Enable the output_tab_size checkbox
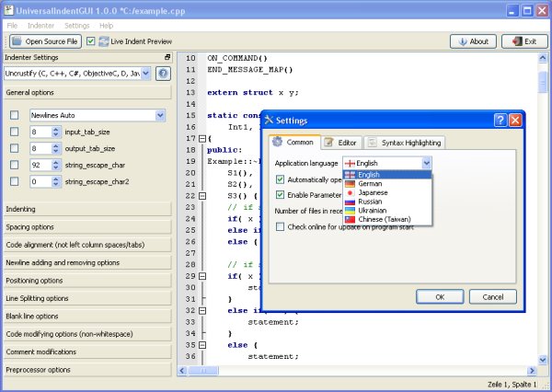 pos(15,148)
